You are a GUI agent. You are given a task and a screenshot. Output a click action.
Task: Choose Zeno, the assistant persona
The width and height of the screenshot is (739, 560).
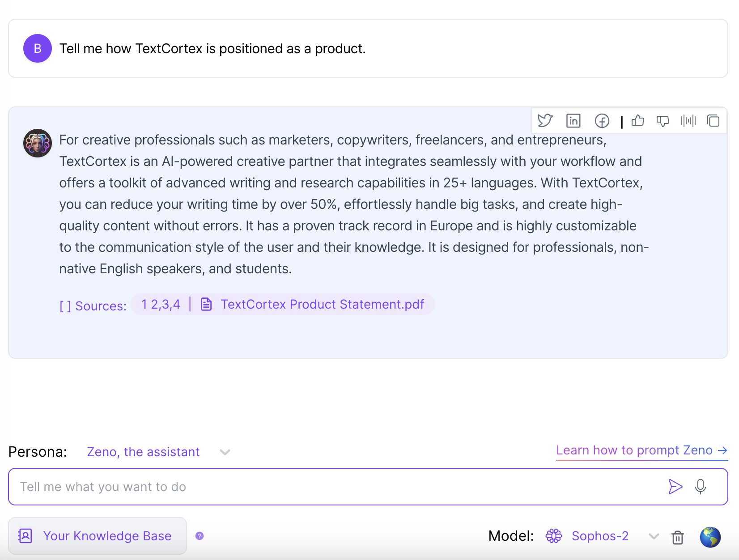(143, 452)
